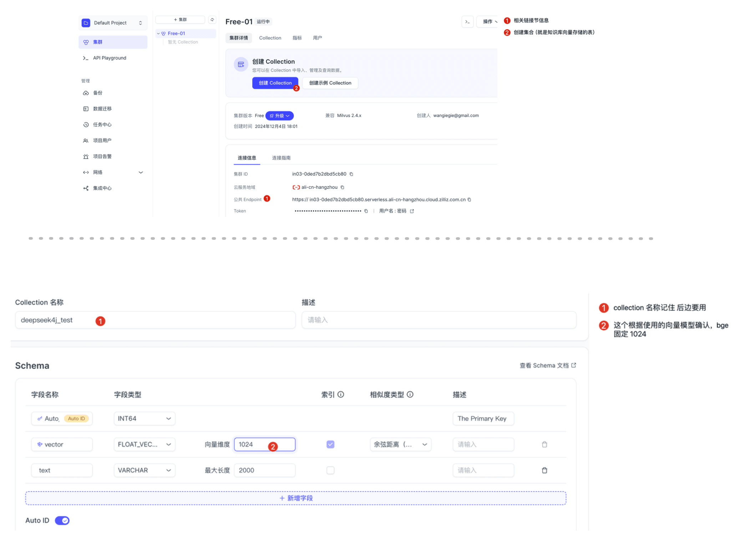Copy the 公共 Endpoint URL
The height and width of the screenshot is (541, 756).
tap(470, 199)
